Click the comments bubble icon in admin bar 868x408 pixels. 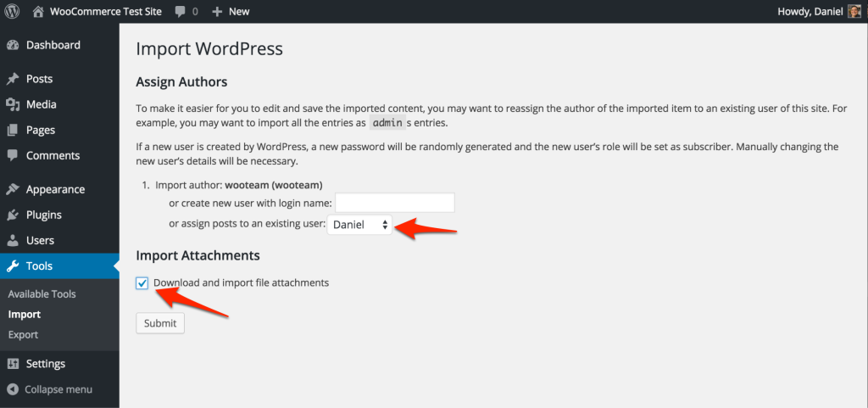pos(180,12)
